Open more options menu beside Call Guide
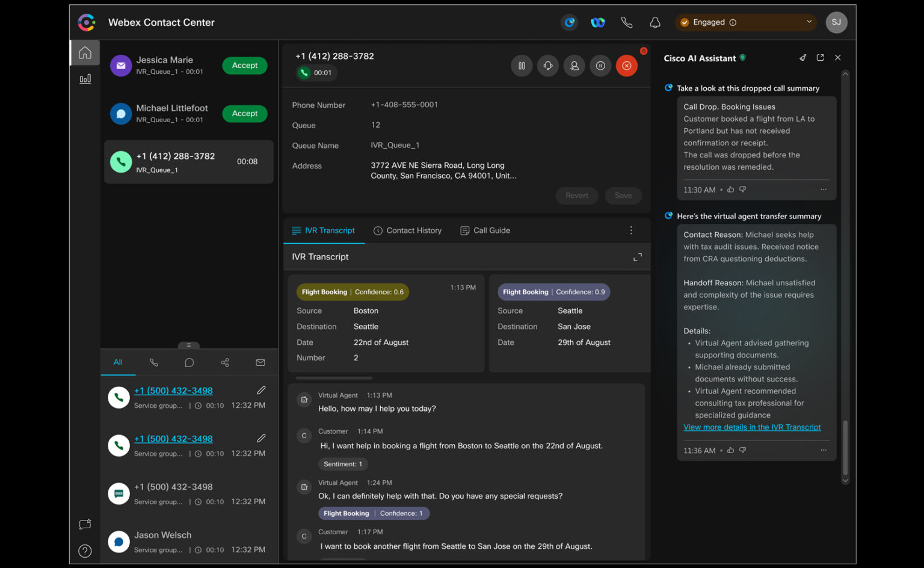This screenshot has height=568, width=924. [631, 230]
